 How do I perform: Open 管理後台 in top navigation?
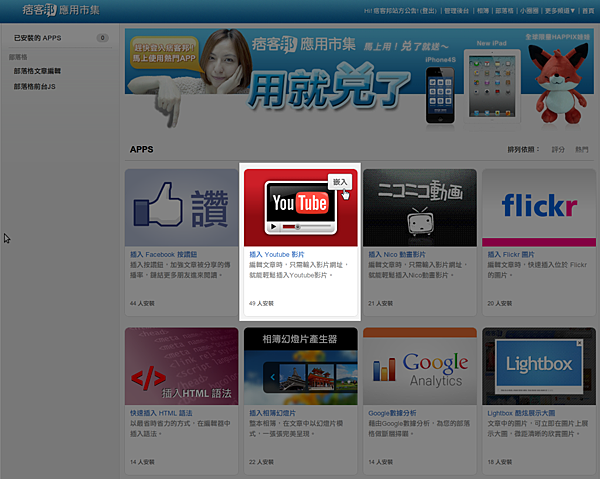[456, 11]
